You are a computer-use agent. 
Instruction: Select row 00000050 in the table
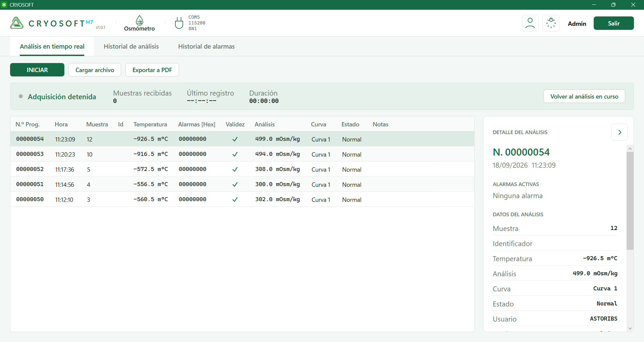coord(242,199)
